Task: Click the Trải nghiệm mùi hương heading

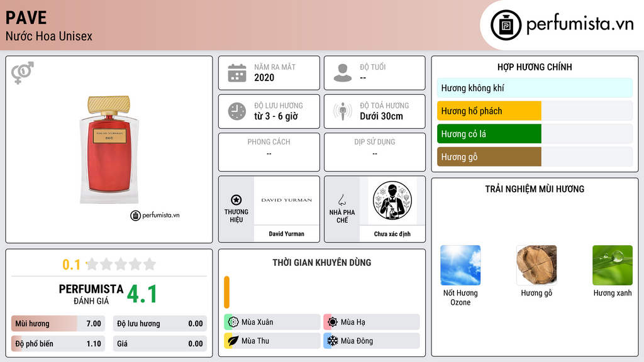Action: point(535,189)
